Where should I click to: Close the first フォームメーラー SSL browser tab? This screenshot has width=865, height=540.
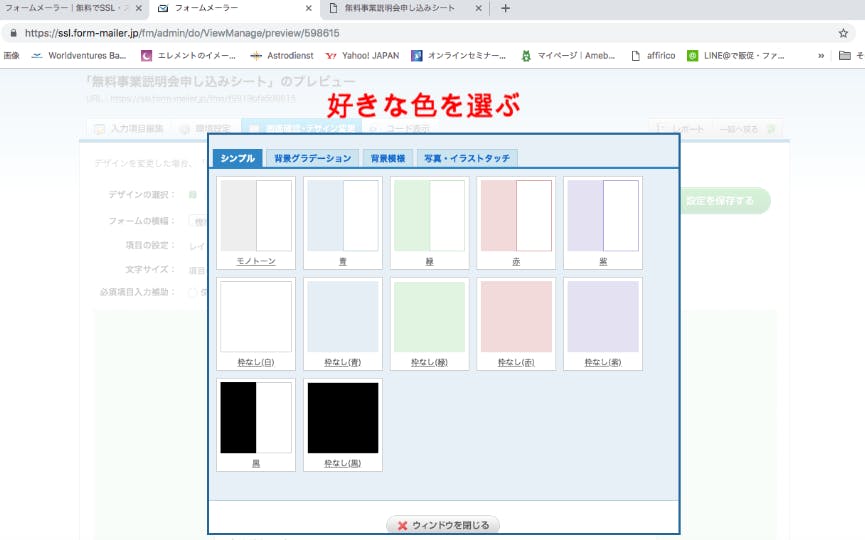[x=138, y=8]
